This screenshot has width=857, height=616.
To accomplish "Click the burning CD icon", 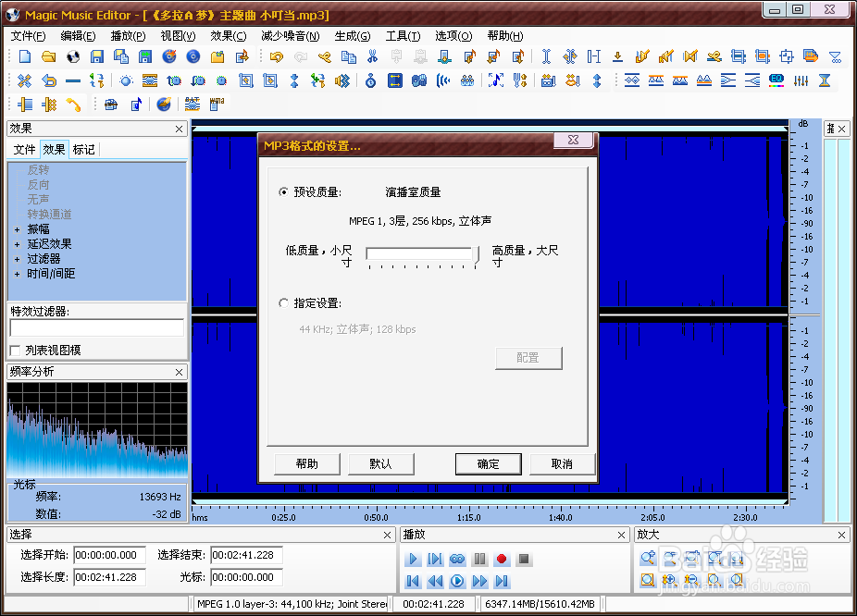I will (168, 56).
